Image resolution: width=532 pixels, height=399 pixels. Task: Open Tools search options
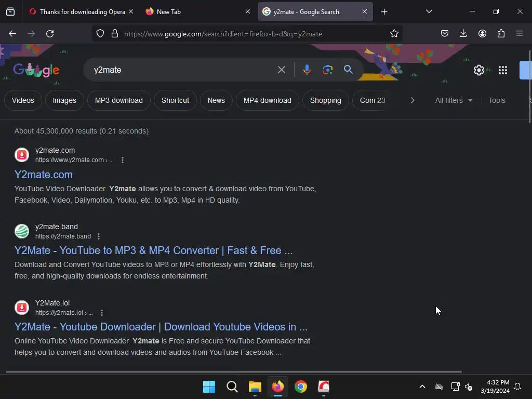pos(497,100)
